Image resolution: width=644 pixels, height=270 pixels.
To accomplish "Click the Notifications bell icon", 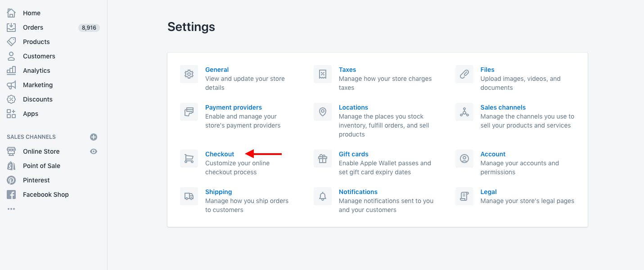I will (323, 196).
